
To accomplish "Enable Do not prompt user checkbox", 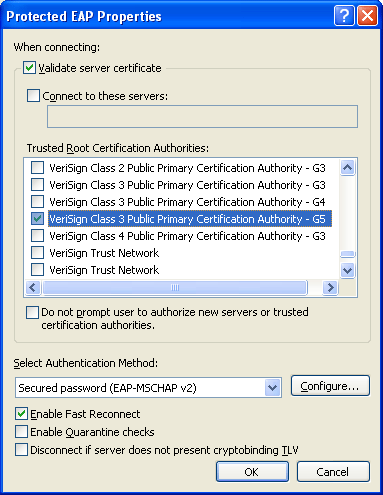I will (x=32, y=313).
